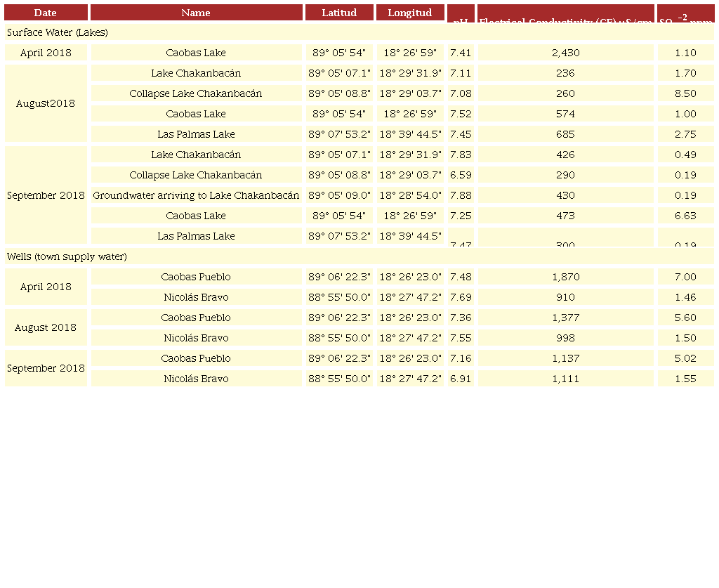Select the August2018 date cell under Surface Water
Viewport: 719px width, 588px height.
tap(46, 103)
